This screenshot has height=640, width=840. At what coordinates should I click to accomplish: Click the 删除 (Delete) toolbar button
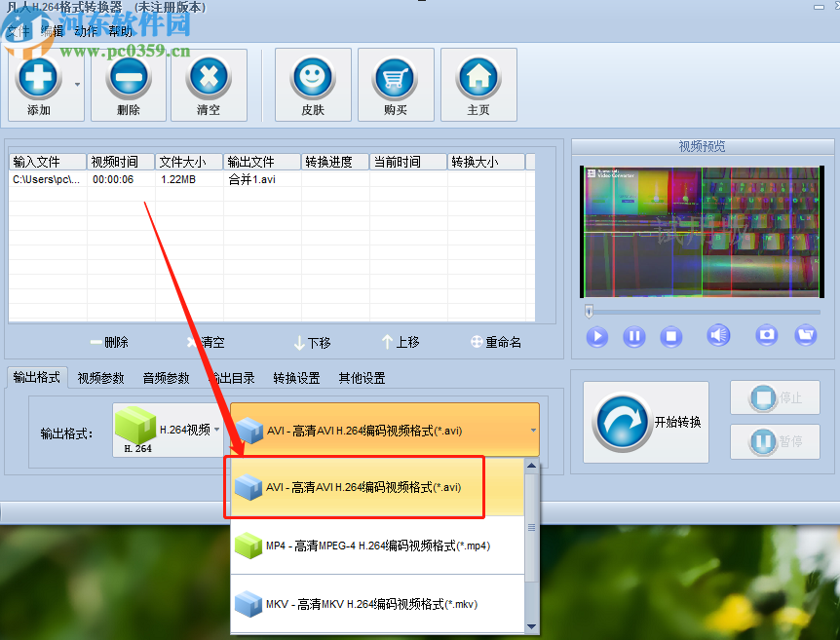pos(129,85)
